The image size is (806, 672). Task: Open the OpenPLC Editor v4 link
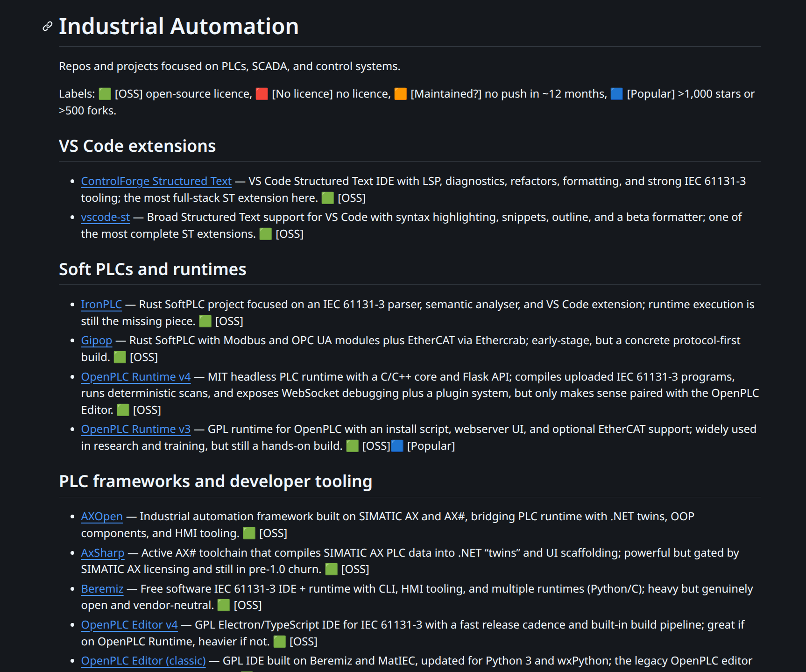pyautogui.click(x=129, y=624)
